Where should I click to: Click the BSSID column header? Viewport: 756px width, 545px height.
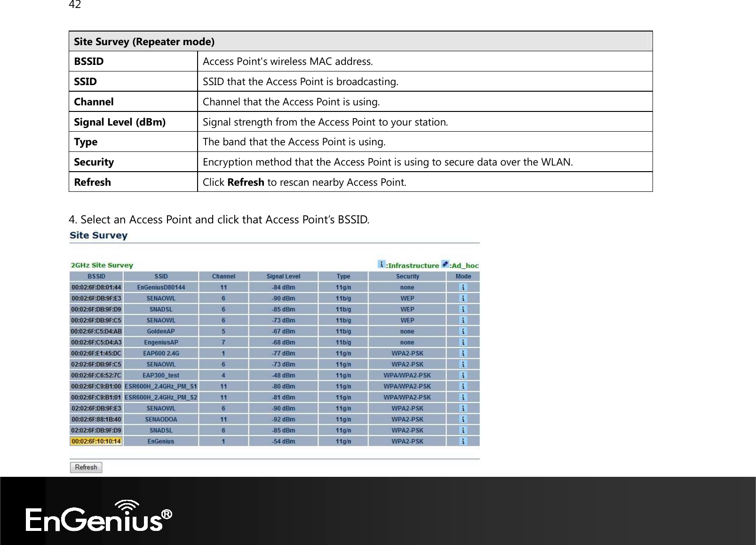click(x=96, y=276)
